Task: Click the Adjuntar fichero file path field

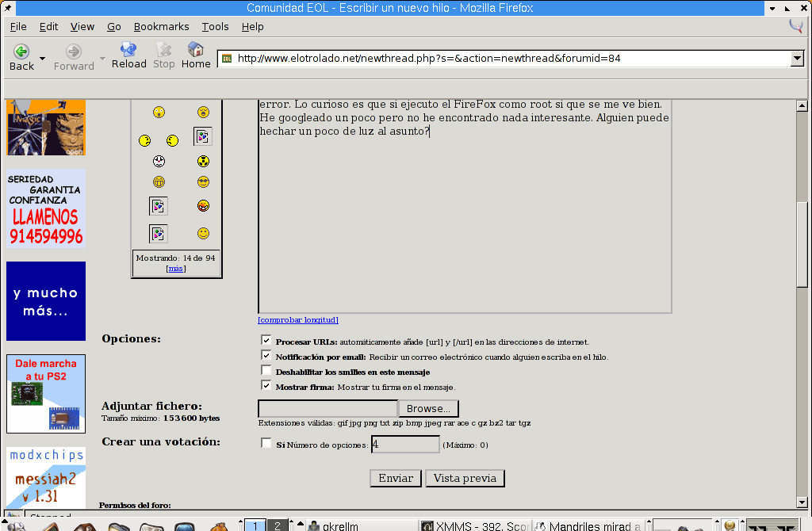Action: (x=327, y=408)
